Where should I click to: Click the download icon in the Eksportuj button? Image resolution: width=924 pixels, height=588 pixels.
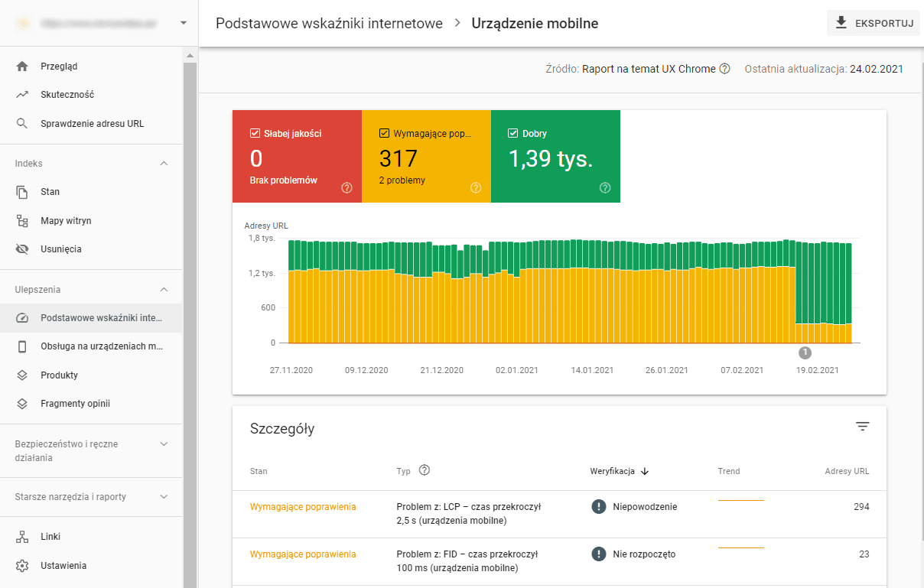[x=841, y=23]
